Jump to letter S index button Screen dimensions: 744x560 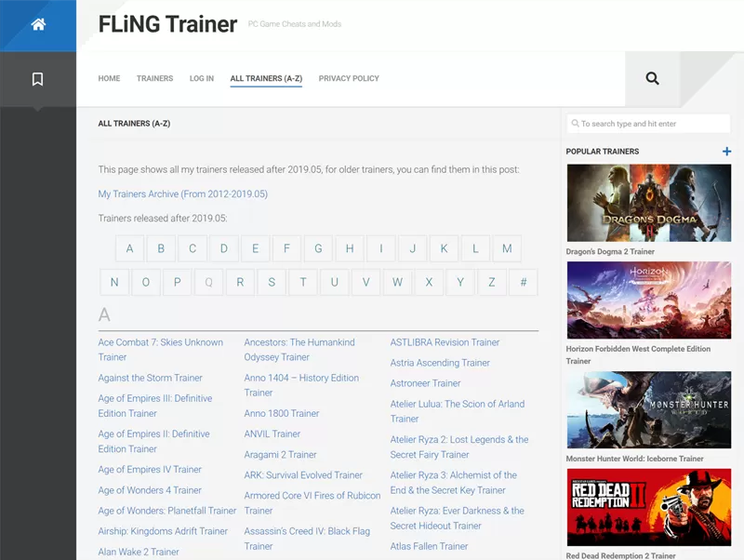tap(272, 283)
